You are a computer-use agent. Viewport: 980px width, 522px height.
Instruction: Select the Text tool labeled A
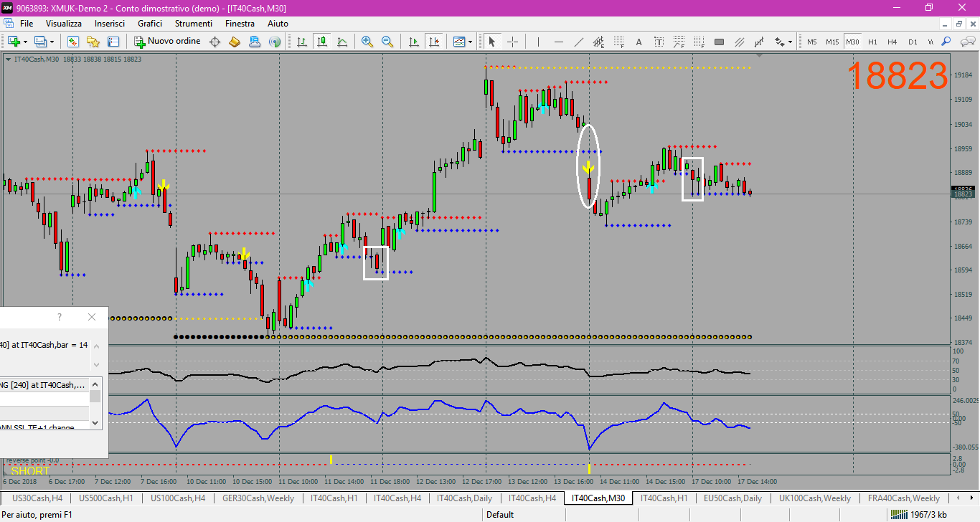pyautogui.click(x=639, y=42)
